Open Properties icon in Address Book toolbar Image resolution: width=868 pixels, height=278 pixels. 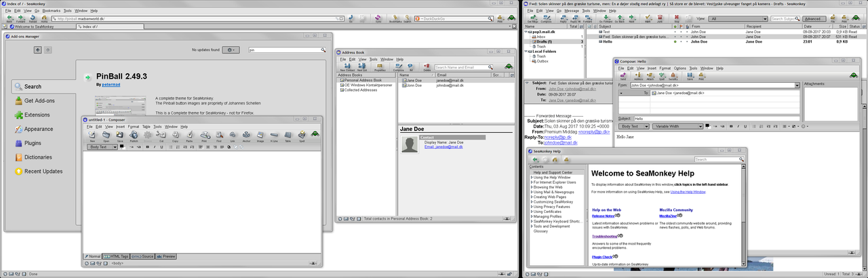click(380, 67)
